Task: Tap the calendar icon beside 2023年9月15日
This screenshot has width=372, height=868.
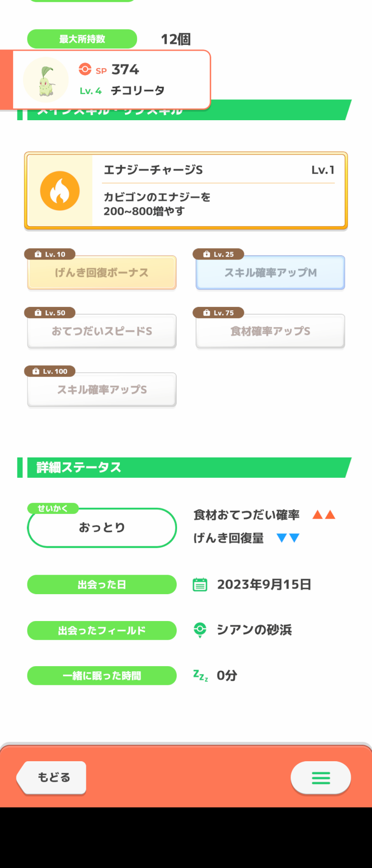Action: pos(200,585)
